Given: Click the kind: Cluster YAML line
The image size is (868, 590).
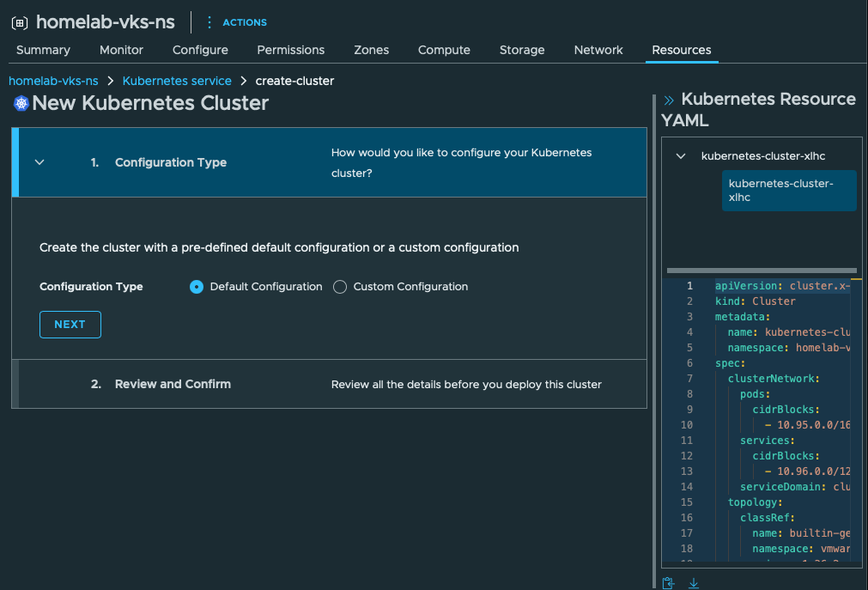Looking at the screenshot, I should pyautogui.click(x=755, y=301).
